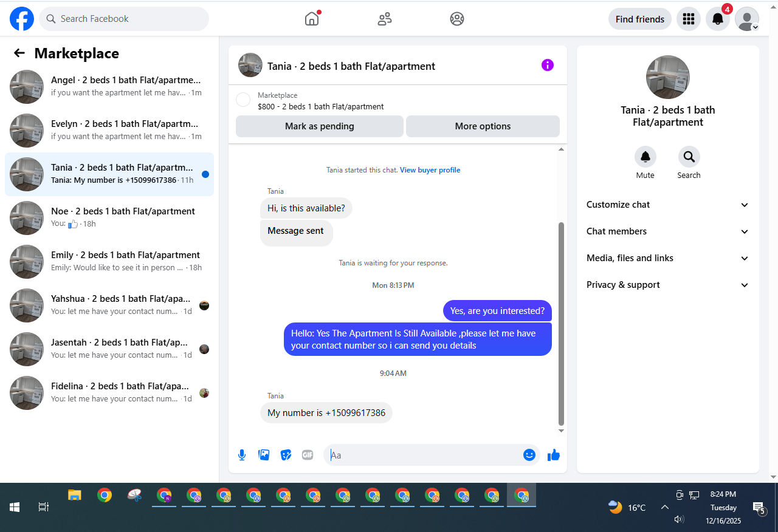Image resolution: width=778 pixels, height=532 pixels.
Task: Mute this conversation with the bell icon
Action: pyautogui.click(x=645, y=157)
